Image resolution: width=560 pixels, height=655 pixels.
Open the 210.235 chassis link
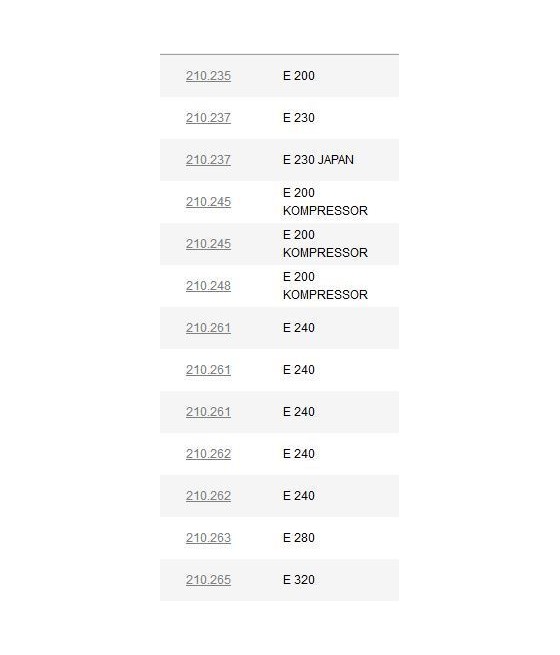208,76
